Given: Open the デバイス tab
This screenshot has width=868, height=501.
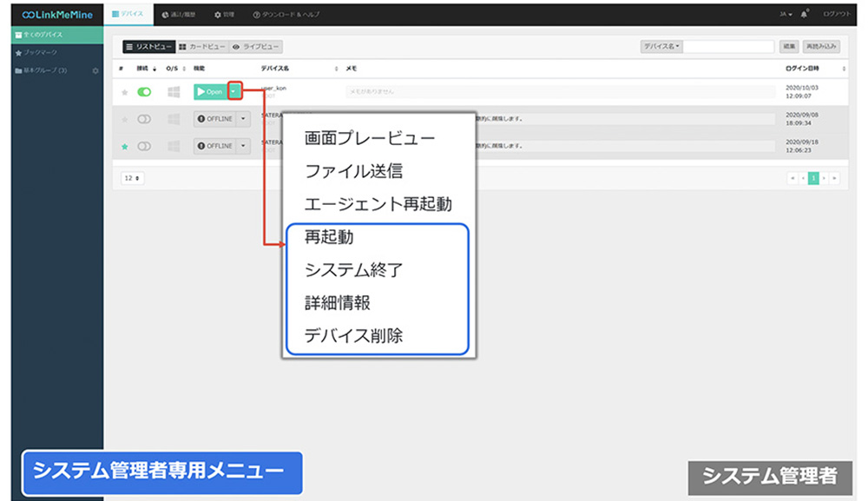Looking at the screenshot, I should [128, 15].
